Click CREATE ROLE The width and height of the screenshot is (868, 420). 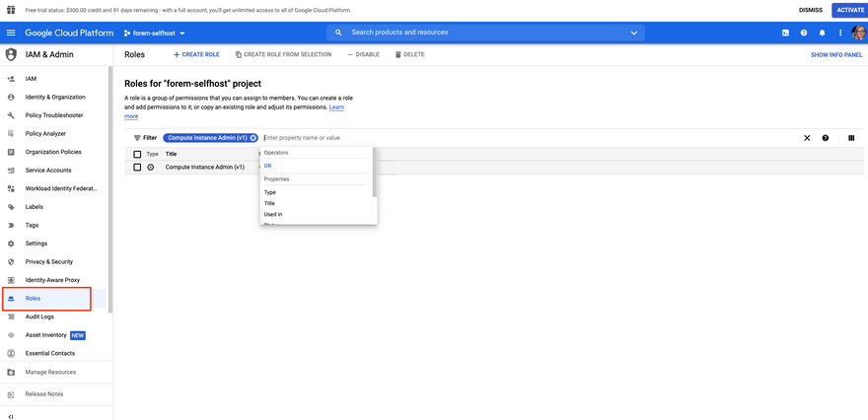(196, 55)
